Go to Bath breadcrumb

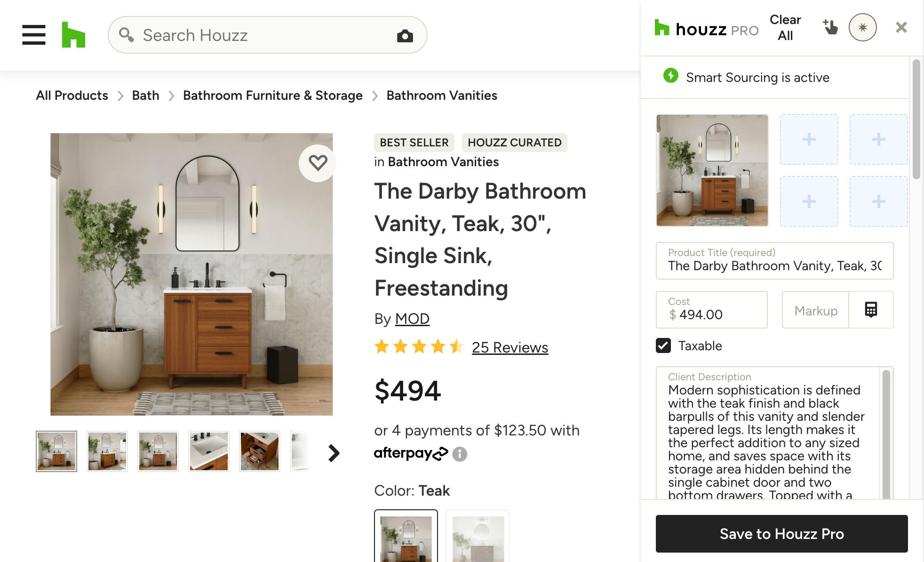click(x=145, y=96)
